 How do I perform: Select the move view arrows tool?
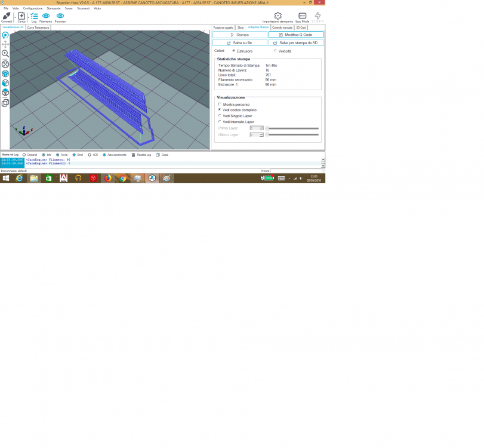(5, 44)
